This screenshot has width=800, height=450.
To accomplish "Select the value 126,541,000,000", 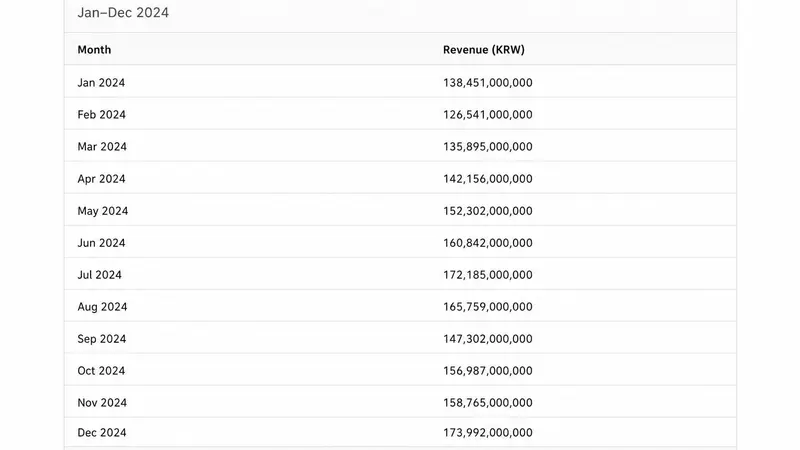I will pos(488,115).
